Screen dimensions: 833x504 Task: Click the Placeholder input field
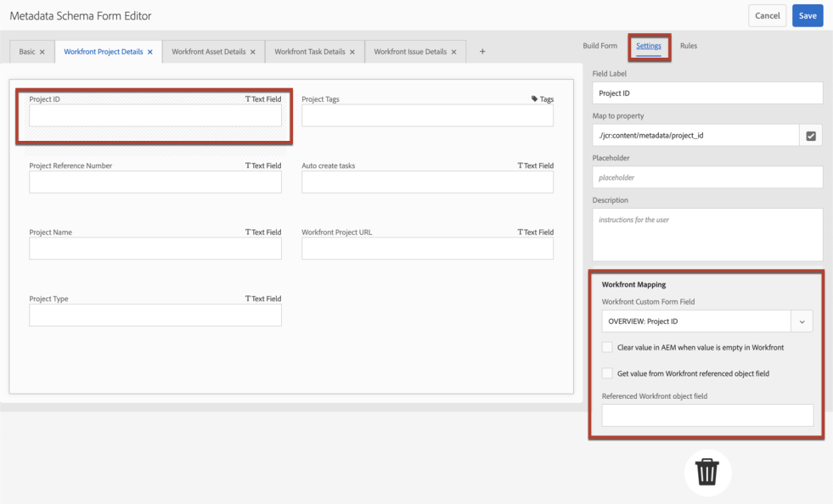707,177
